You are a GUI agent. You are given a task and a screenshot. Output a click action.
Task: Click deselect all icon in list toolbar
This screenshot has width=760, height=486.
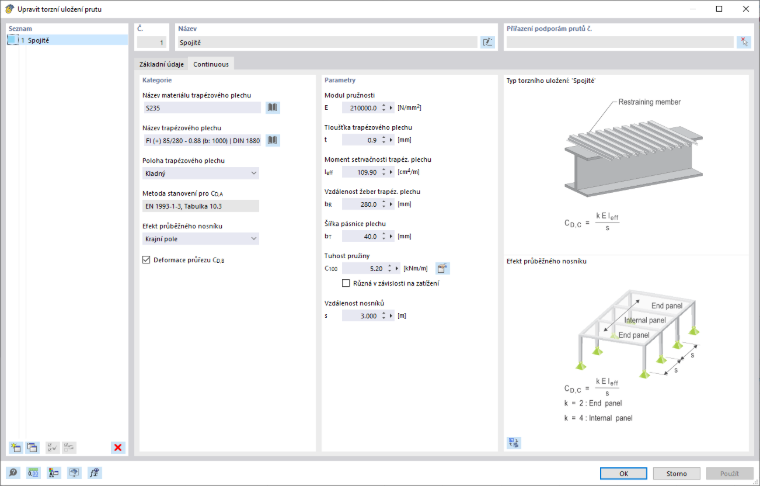tap(69, 447)
